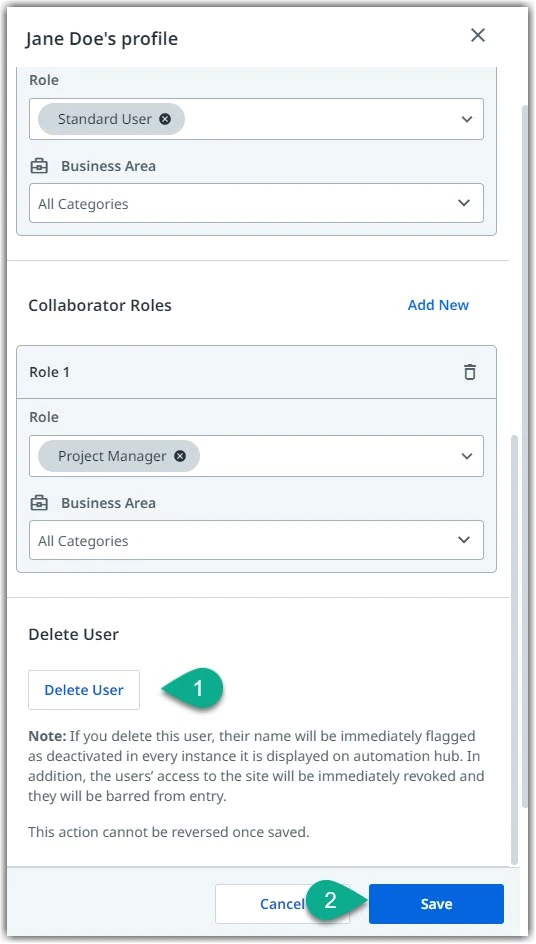The image size is (536, 944).
Task: Add New collaborator role link
Action: [x=438, y=305]
